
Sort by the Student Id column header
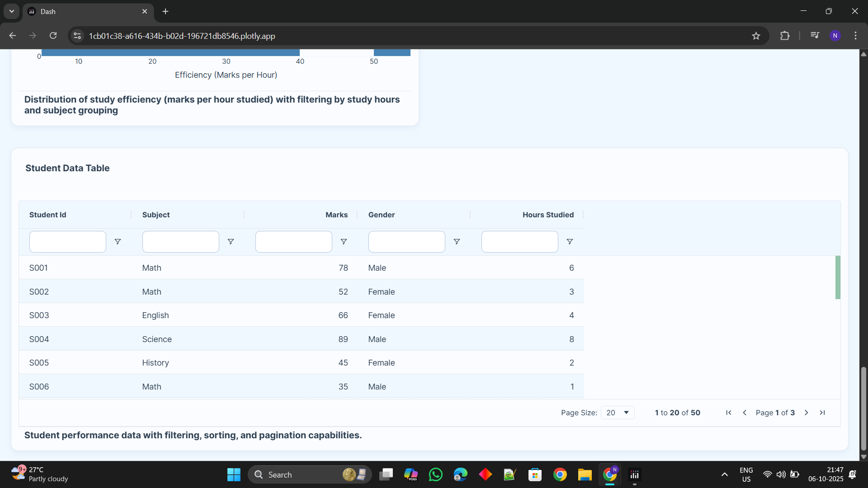point(47,215)
